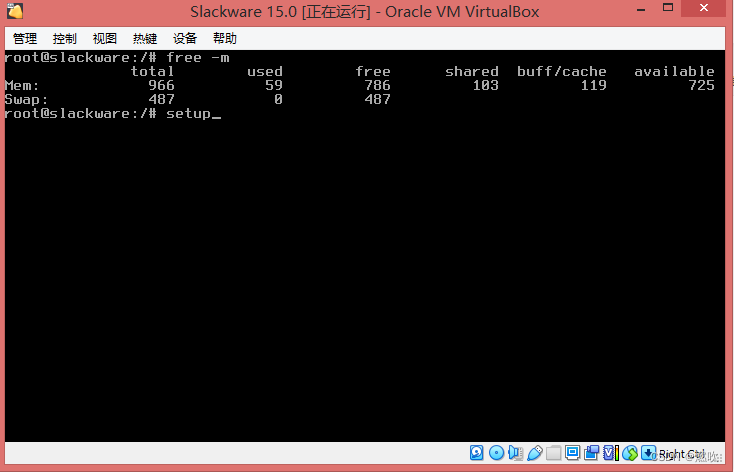Click the gray shared folders status icon
This screenshot has width=734, height=472.
[x=553, y=453]
